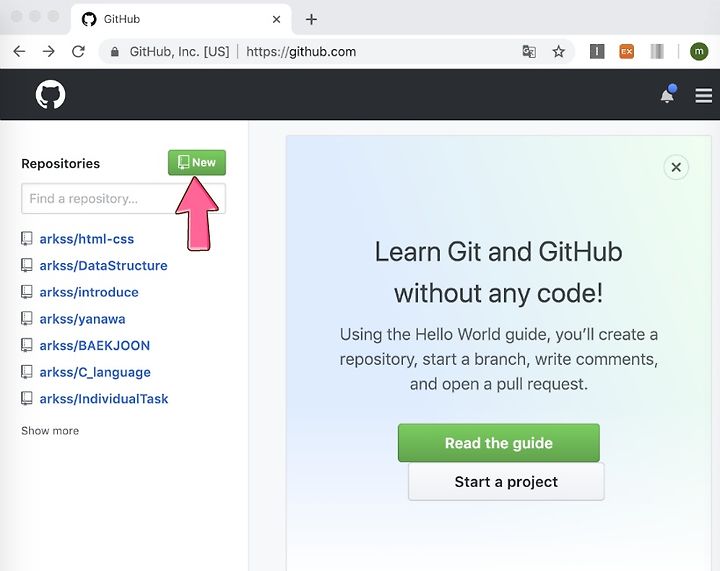720x571 pixels.
Task: Click the repo icon beside arkss/html-css
Action: [x=27, y=239]
